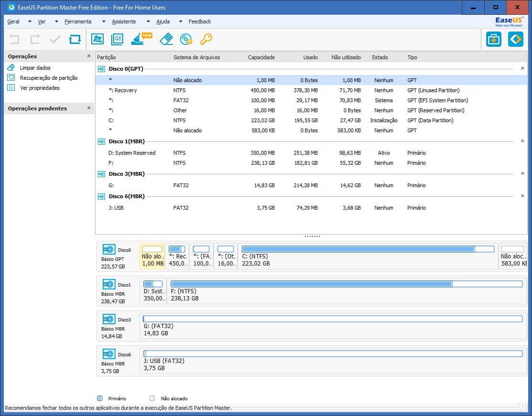Open the cleanup tool marked NEW
Viewport: 532px width, 416px height.
click(x=141, y=39)
